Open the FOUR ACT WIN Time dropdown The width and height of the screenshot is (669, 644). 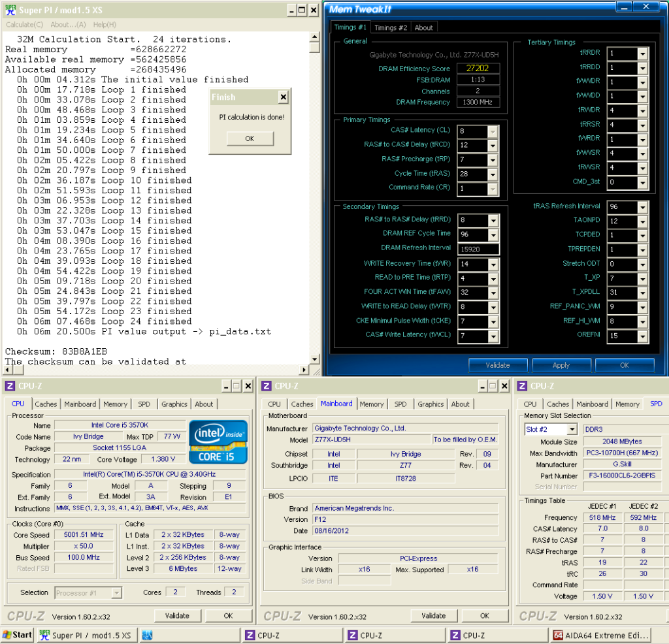493,292
